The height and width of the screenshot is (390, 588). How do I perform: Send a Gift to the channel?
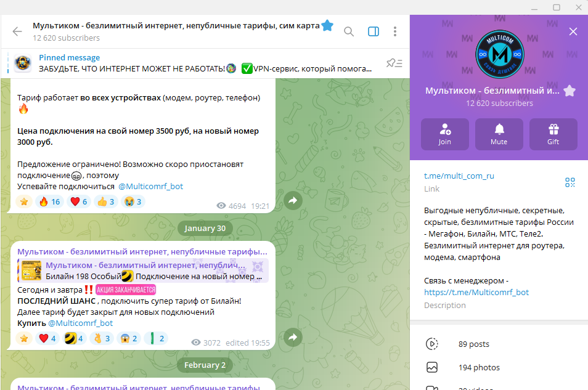553,134
